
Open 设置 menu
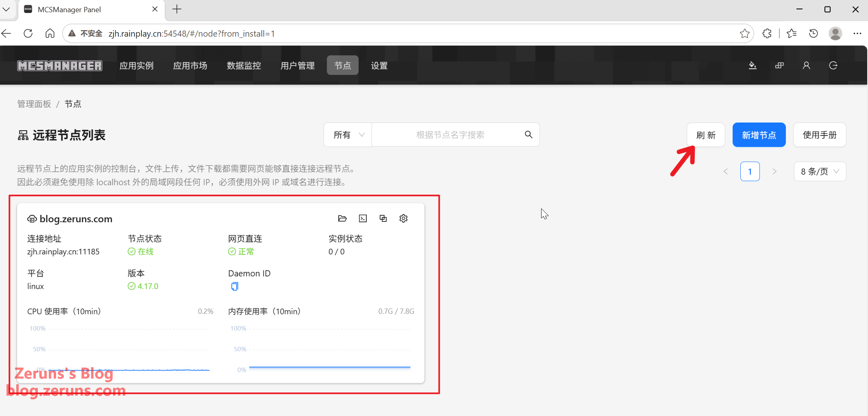pos(379,66)
